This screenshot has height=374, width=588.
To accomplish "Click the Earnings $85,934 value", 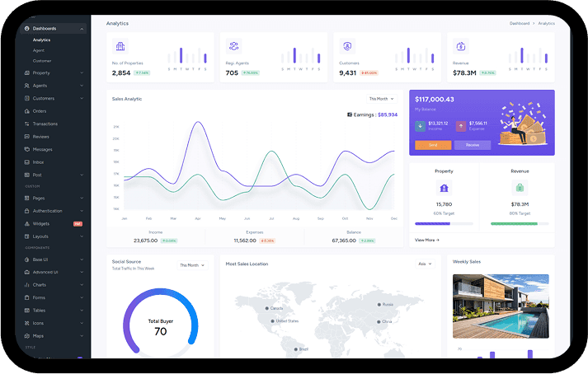I will (x=388, y=115).
